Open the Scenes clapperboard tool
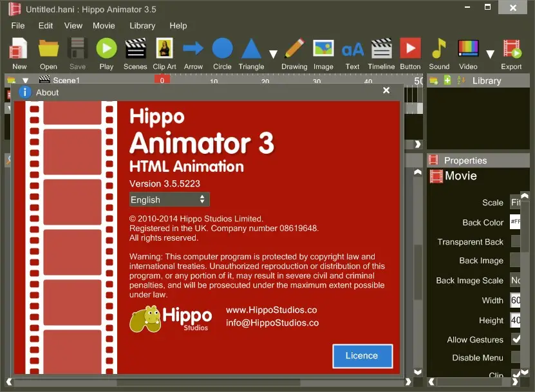535x392 pixels. point(135,53)
